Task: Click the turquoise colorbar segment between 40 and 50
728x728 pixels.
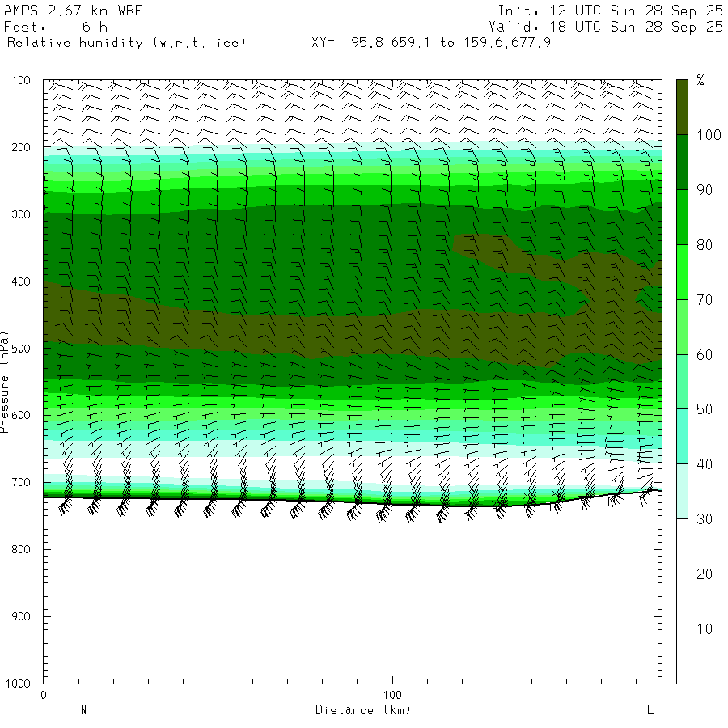Action: 682,437
